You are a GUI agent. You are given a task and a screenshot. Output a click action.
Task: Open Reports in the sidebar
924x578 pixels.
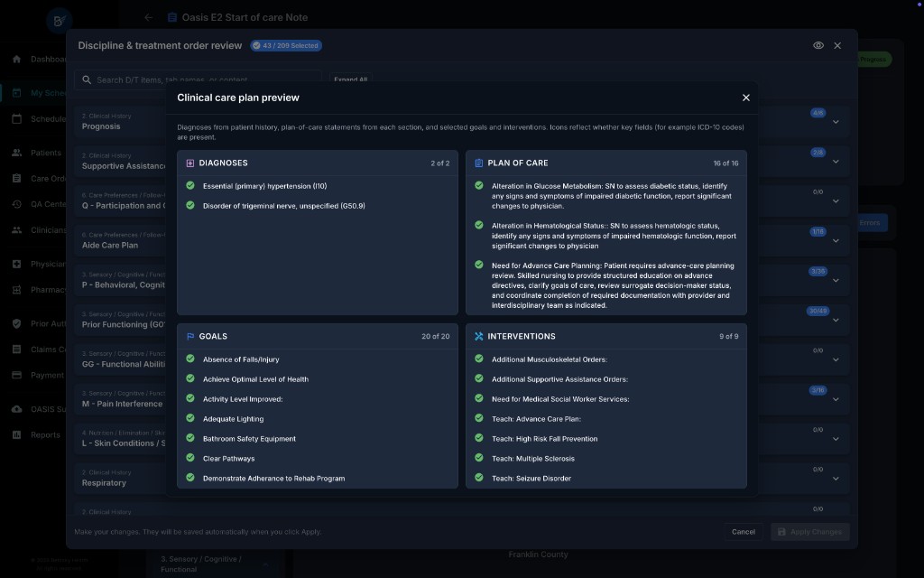coord(36,434)
